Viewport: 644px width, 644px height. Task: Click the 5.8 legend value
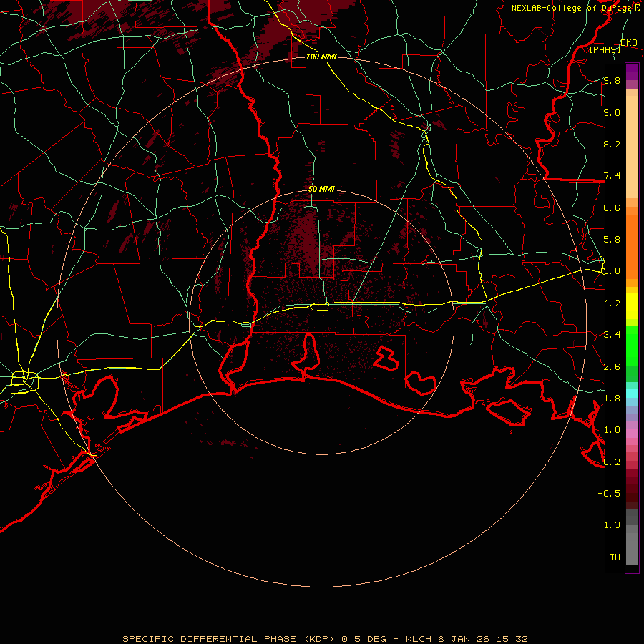(612, 240)
